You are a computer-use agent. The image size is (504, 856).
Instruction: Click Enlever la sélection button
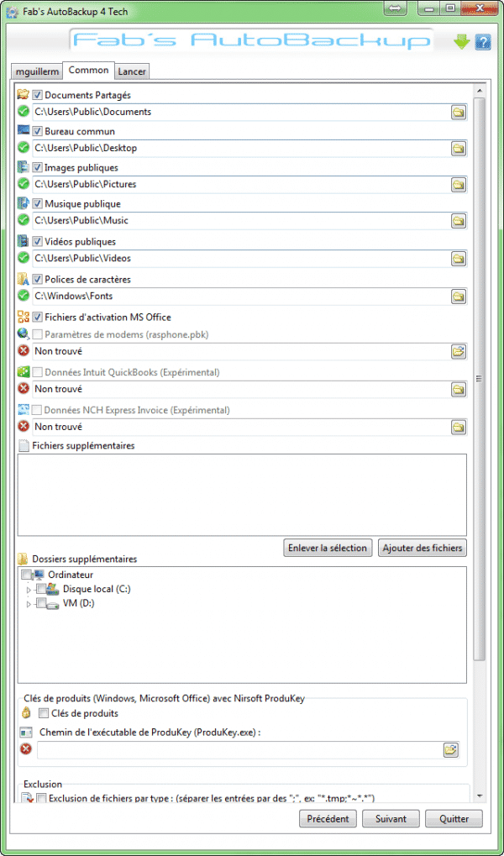point(328,548)
